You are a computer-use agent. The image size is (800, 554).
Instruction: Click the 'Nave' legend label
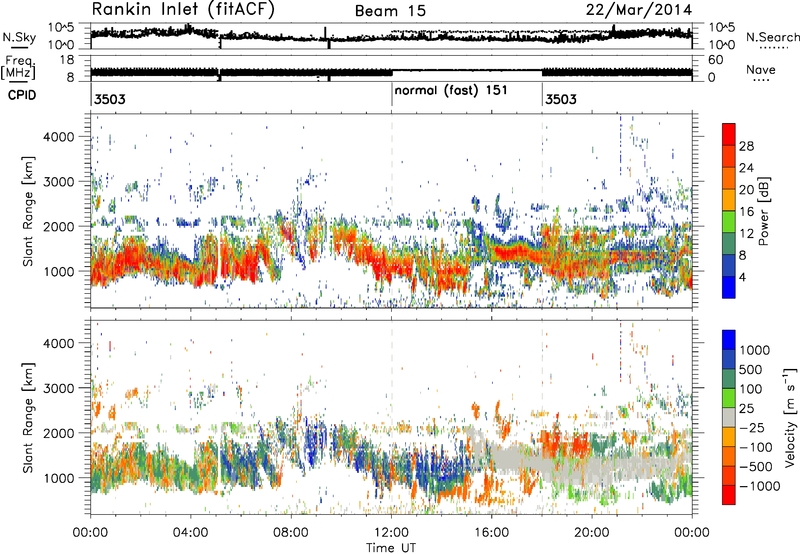(761, 70)
